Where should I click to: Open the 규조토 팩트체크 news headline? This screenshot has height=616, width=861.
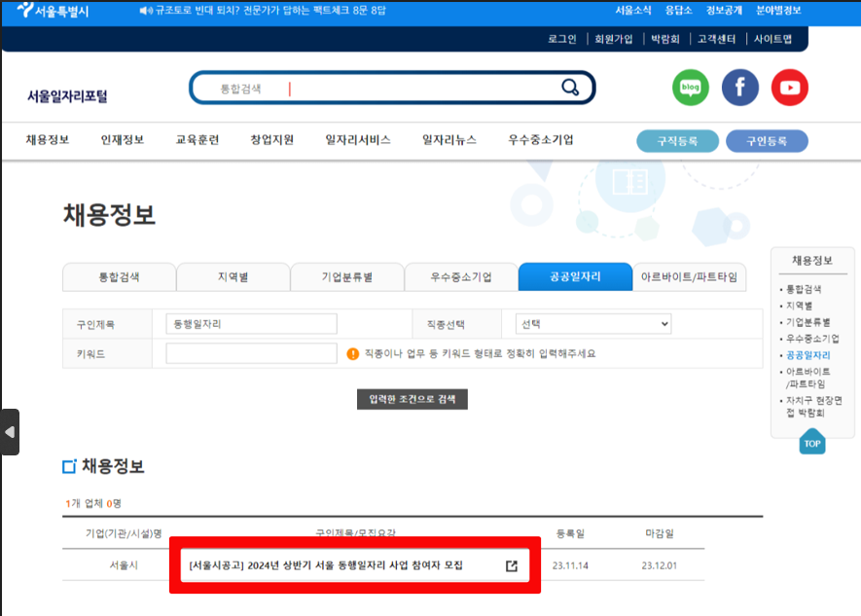coord(270,11)
